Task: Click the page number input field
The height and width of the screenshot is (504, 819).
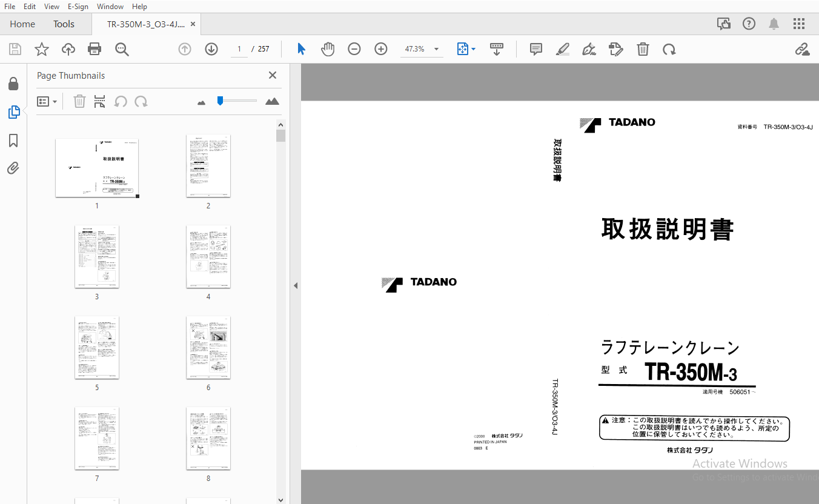Action: tap(239, 49)
